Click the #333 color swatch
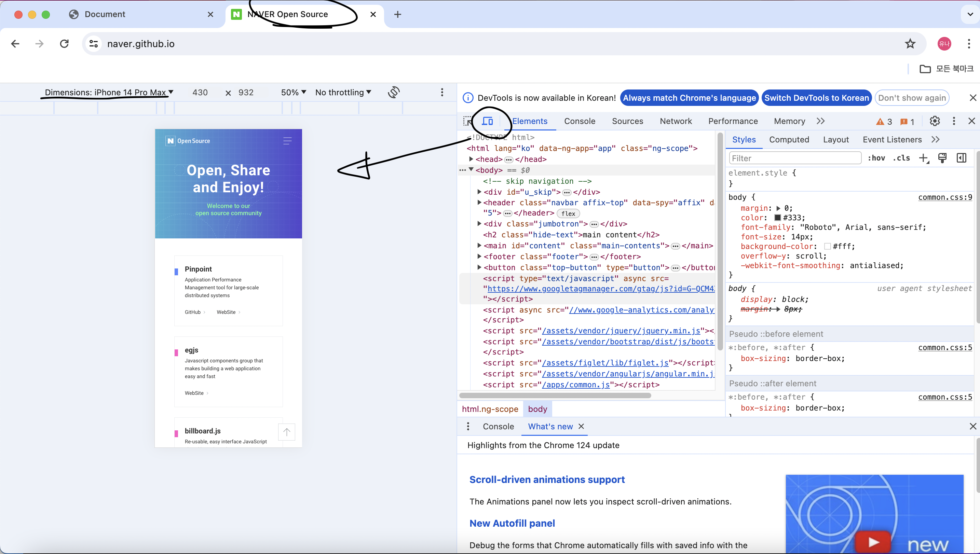Screen dimensions: 980x554 pos(777,218)
